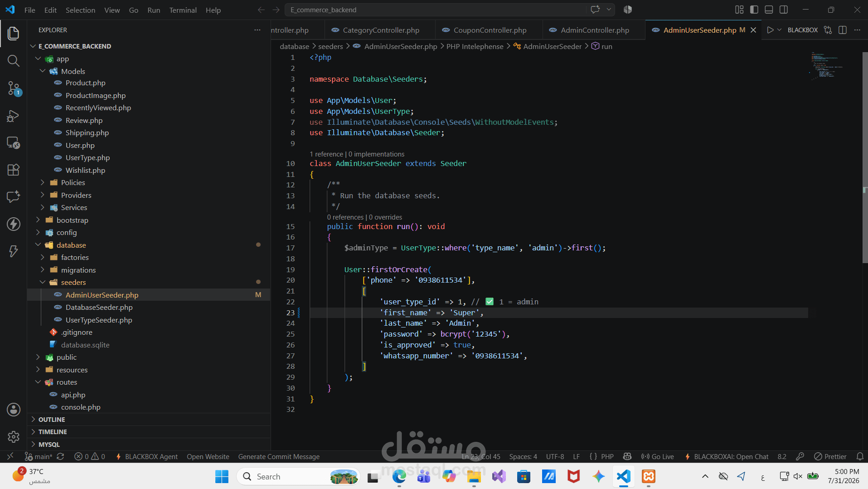
Task: Click the main branch indicator in status bar
Action: click(39, 456)
